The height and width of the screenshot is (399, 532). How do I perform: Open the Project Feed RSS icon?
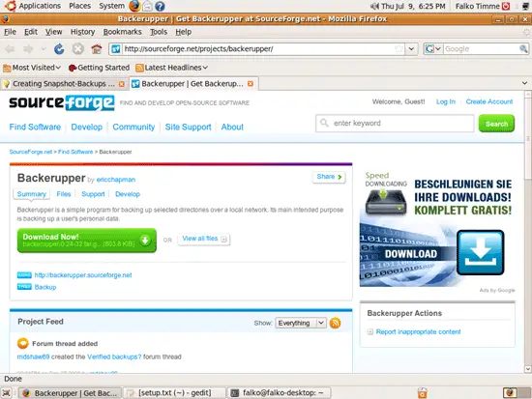coord(335,323)
